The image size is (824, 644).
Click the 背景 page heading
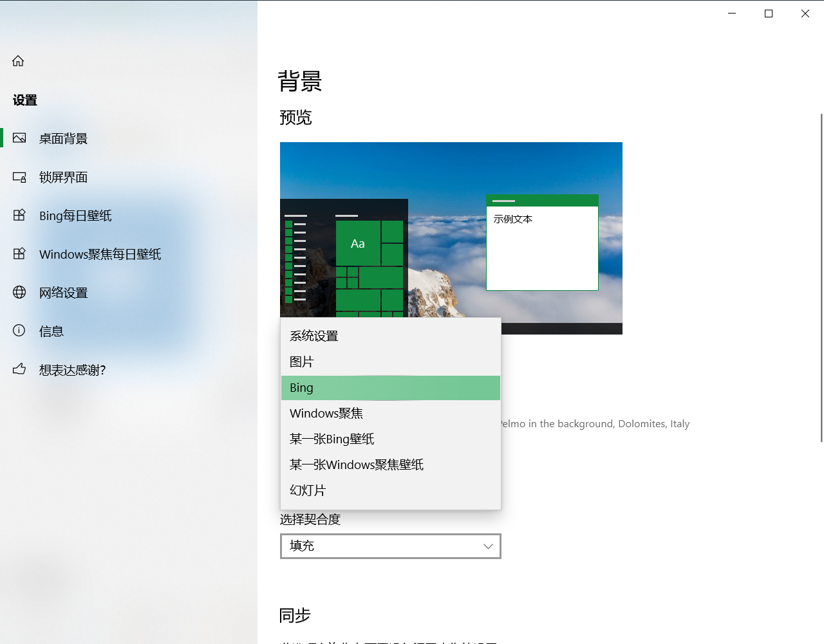point(300,82)
